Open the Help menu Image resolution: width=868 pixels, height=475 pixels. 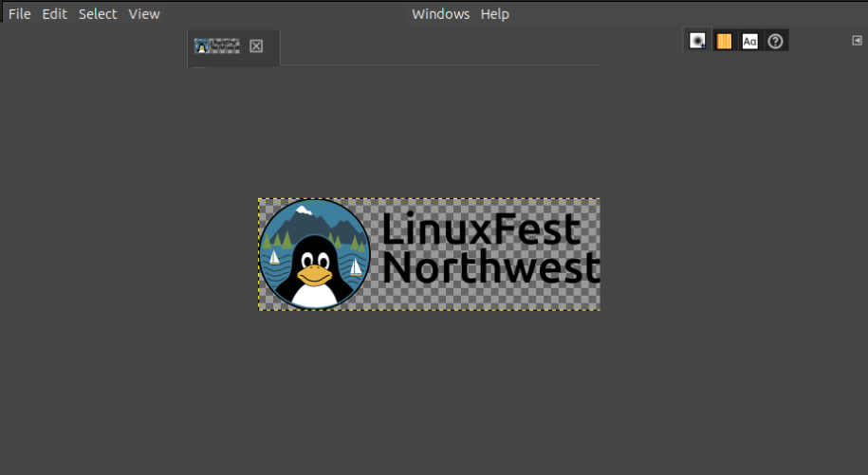pyautogui.click(x=495, y=14)
